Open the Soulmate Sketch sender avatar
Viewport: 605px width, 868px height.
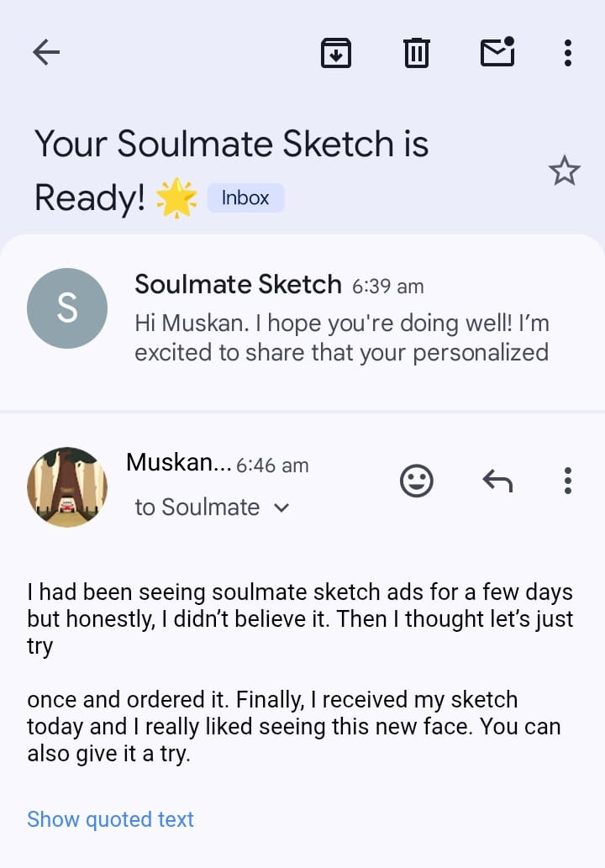(x=67, y=308)
